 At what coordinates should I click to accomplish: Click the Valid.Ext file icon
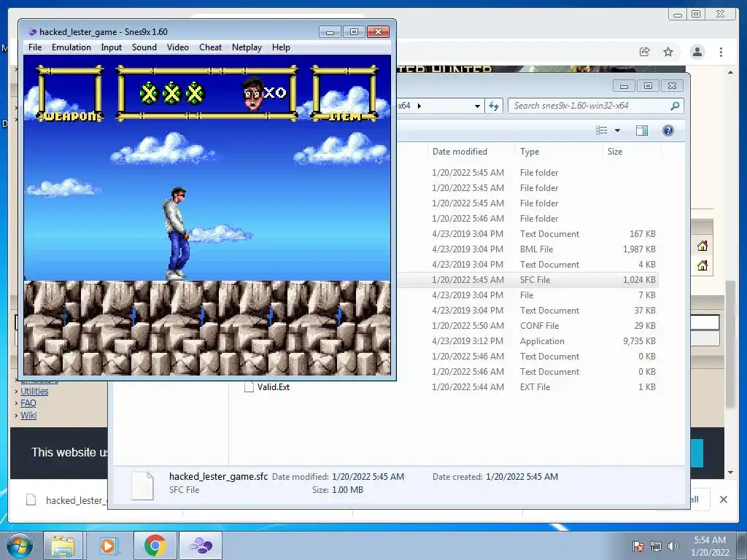coord(249,386)
